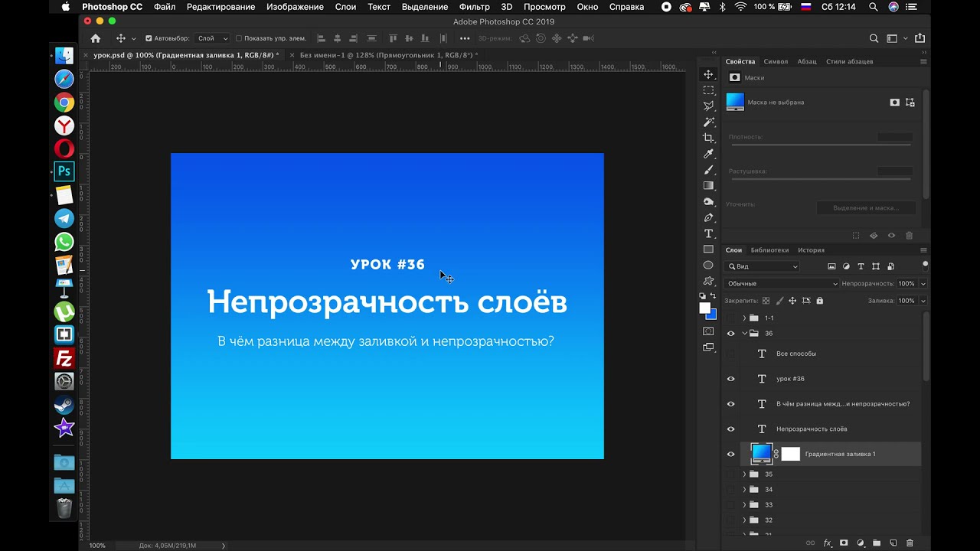Switch to the Символ tab
Image resolution: width=980 pixels, height=551 pixels.
(x=776, y=61)
